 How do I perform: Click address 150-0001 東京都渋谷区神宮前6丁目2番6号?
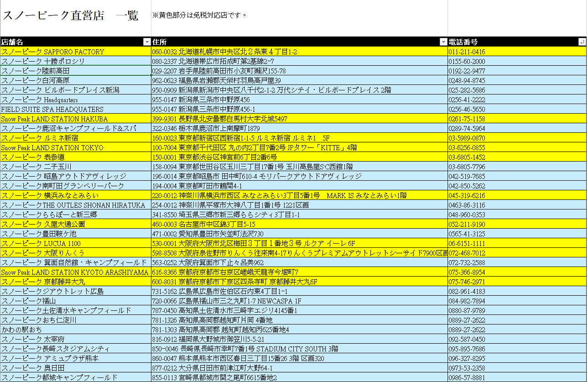[299, 157]
